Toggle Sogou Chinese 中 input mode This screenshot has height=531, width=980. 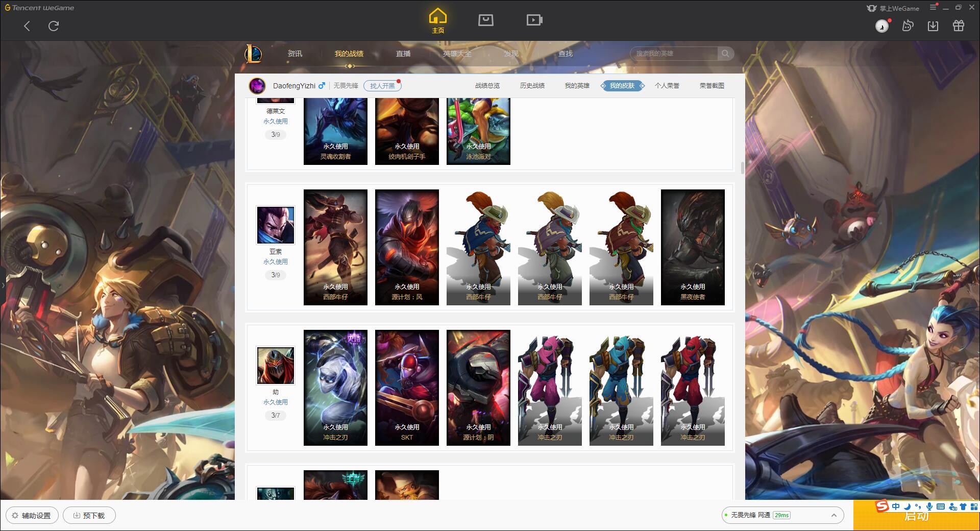(896, 506)
